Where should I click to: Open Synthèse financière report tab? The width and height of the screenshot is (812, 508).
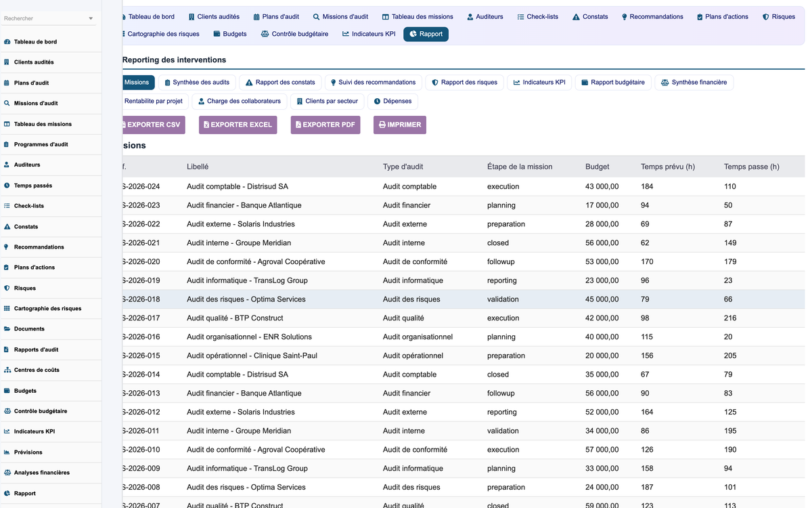click(694, 83)
